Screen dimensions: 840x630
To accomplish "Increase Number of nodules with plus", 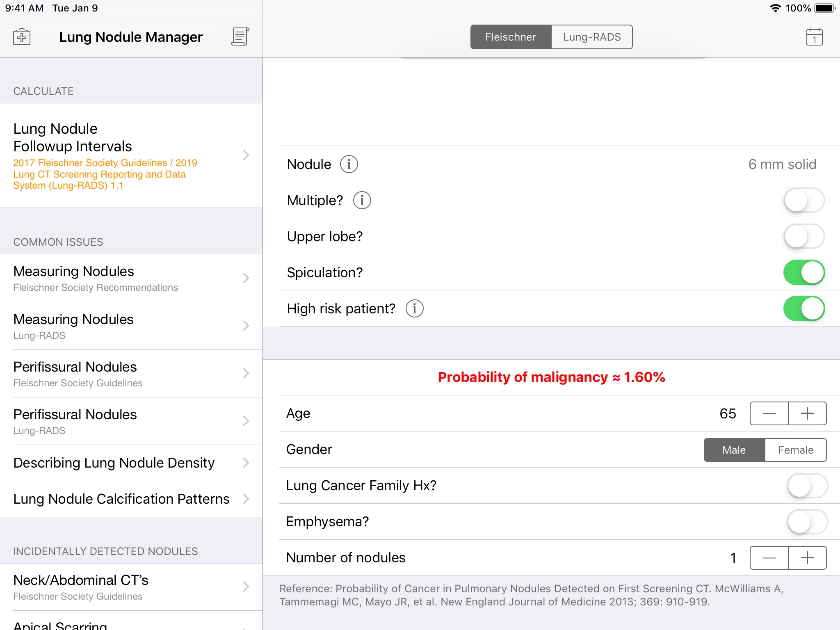I will point(807,558).
